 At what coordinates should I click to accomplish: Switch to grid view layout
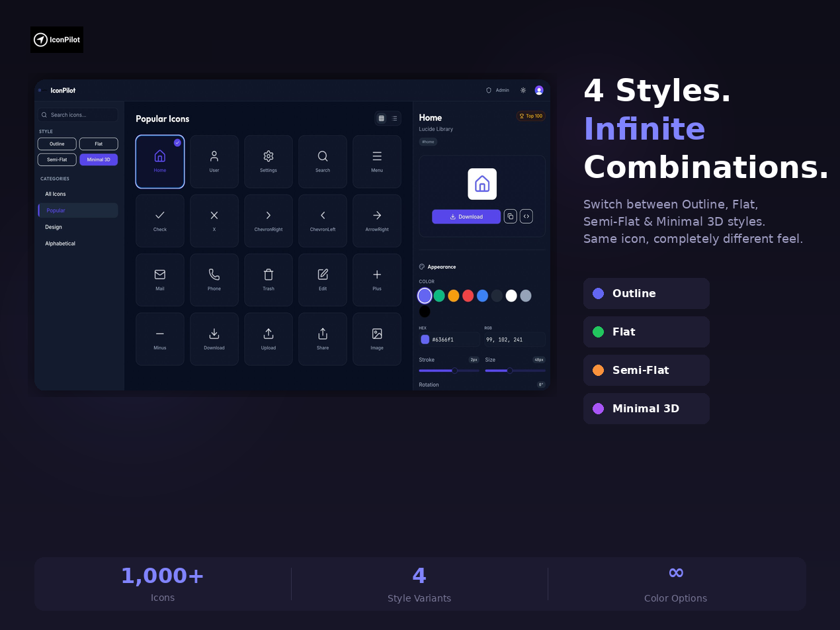point(381,118)
